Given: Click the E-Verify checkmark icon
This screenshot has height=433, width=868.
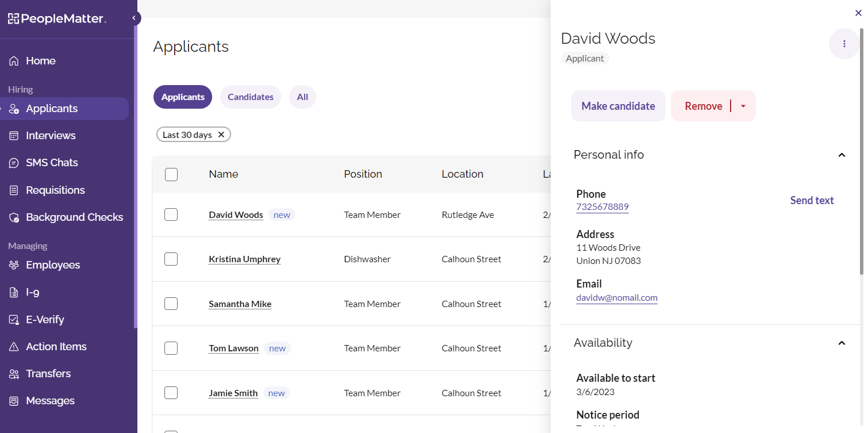Looking at the screenshot, I should [14, 320].
